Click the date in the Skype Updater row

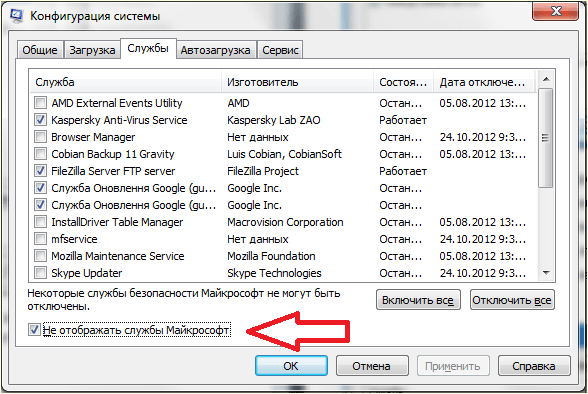pyautogui.click(x=483, y=273)
